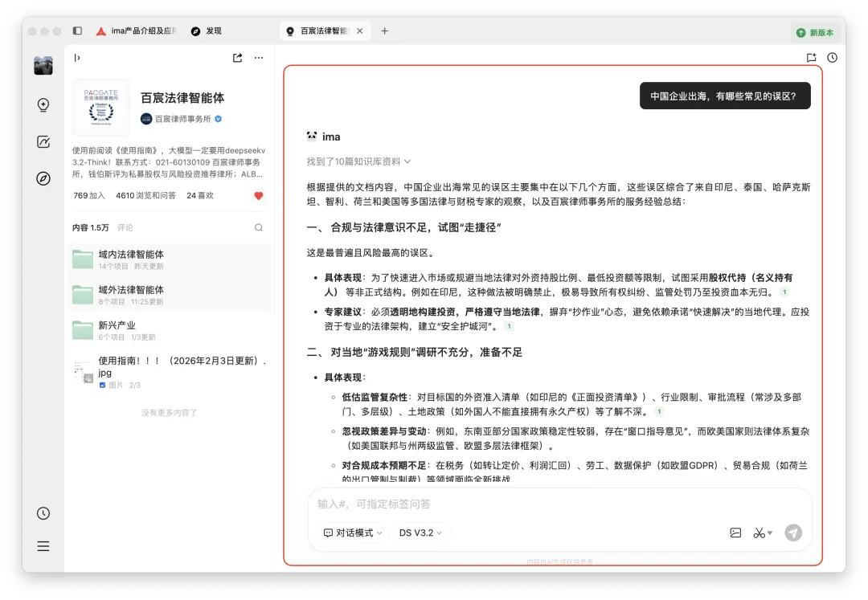Collapse the knowledge base panel arrow
868x600 pixels.
[77, 58]
